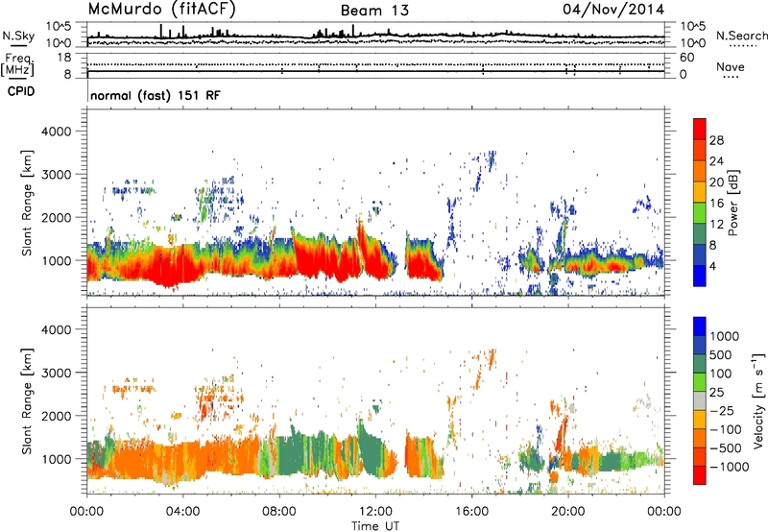
Task: Click the 'CPID' label
Action: (x=21, y=91)
